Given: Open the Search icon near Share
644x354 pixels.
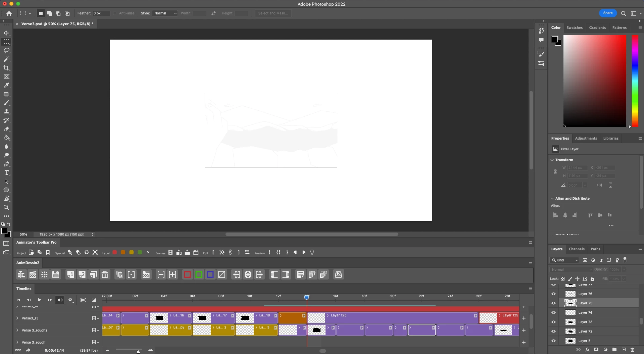Looking at the screenshot, I should coord(623,13).
